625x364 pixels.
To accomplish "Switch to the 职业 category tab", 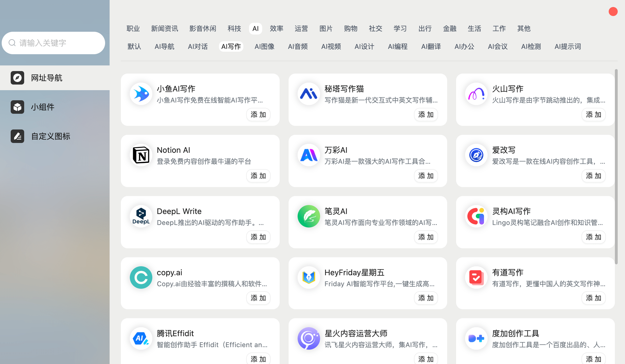I will point(133,29).
